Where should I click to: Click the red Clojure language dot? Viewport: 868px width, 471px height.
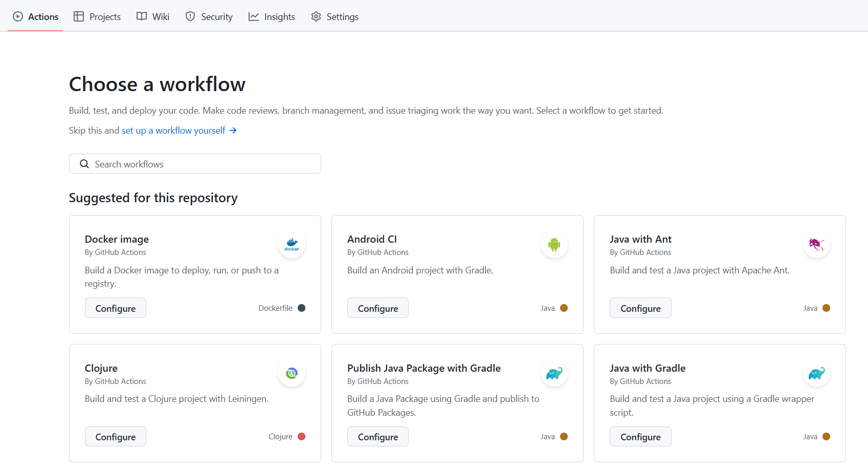pos(302,437)
